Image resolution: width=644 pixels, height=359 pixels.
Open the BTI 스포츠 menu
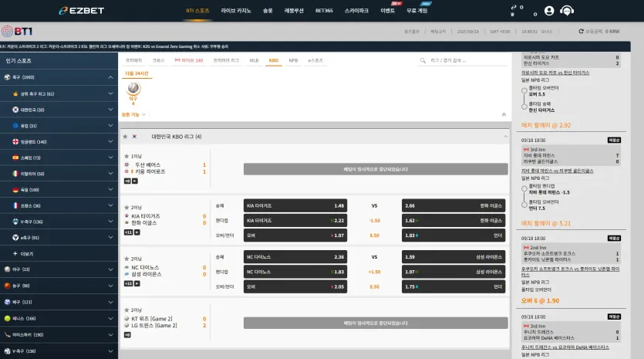tap(197, 11)
